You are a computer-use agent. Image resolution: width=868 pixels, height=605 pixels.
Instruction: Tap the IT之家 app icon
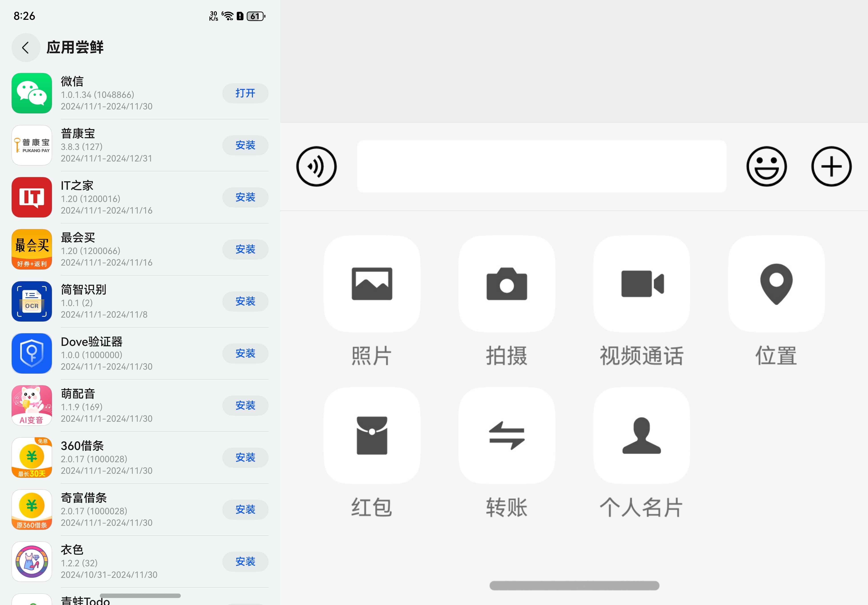point(32,197)
